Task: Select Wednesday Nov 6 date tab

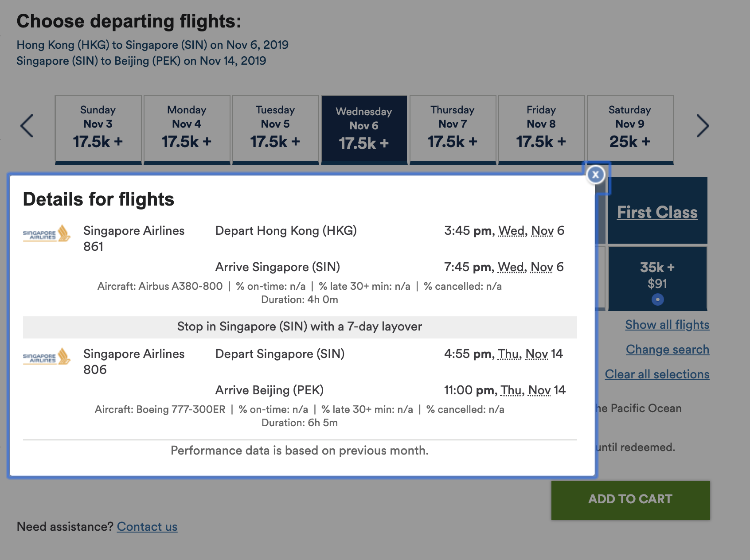Action: (x=364, y=129)
